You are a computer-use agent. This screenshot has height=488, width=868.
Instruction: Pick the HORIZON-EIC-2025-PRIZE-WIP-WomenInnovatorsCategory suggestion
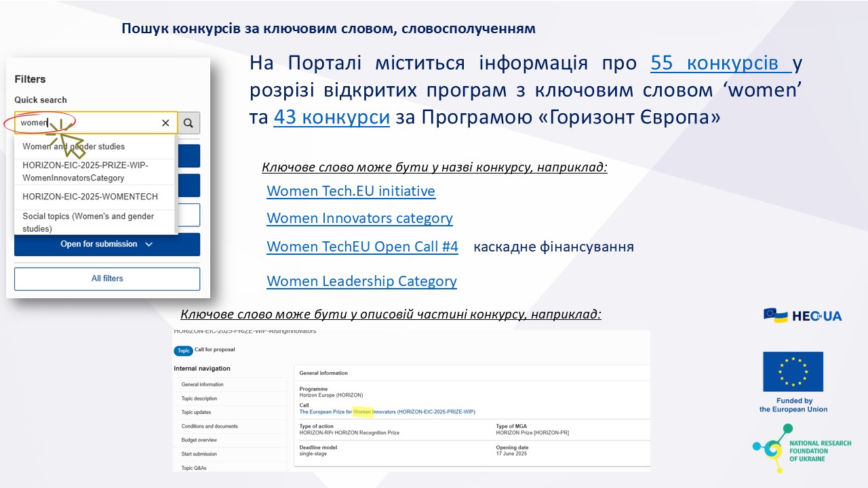click(85, 171)
